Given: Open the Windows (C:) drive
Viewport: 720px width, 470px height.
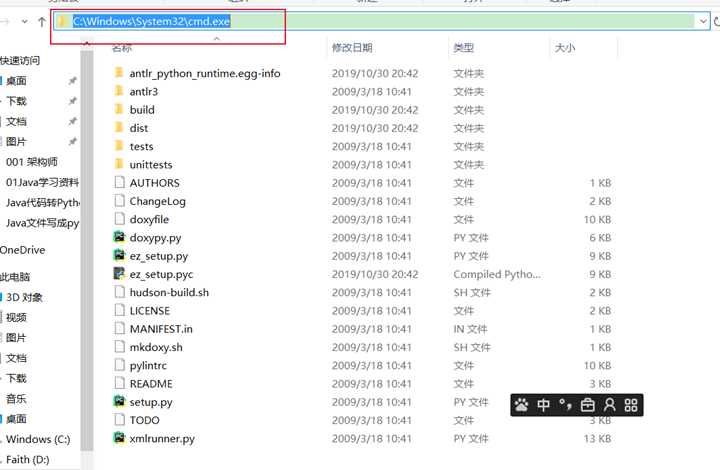Looking at the screenshot, I should 38,439.
